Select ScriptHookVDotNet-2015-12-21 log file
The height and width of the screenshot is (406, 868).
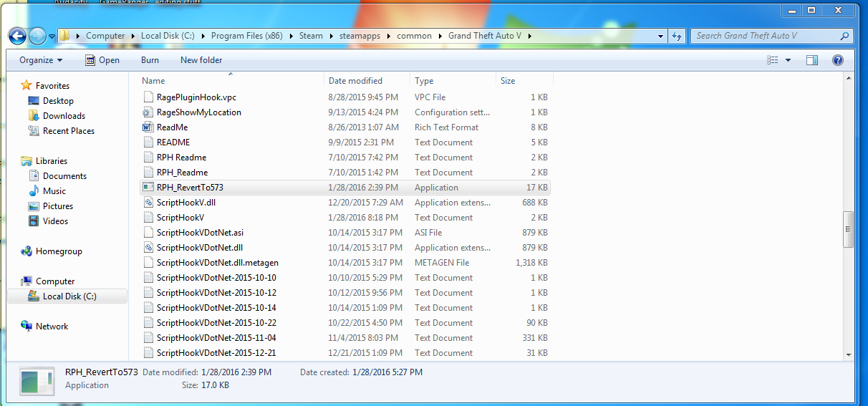(x=347, y=352)
